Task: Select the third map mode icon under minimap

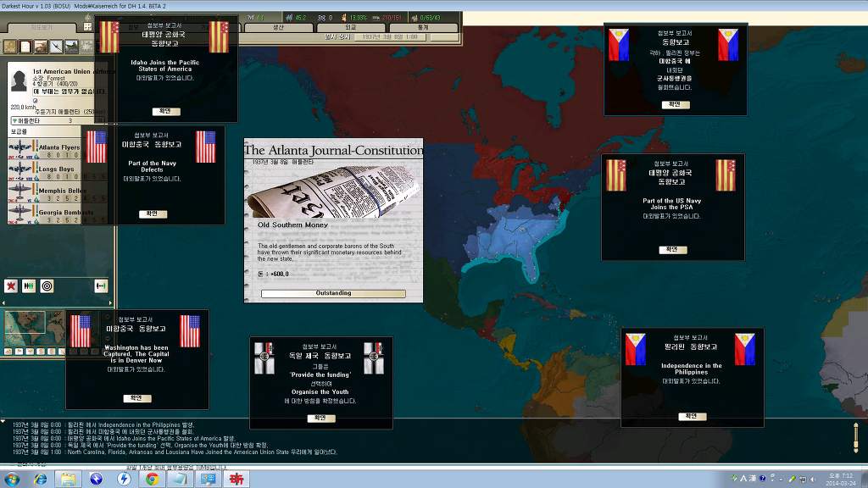Action: point(30,352)
